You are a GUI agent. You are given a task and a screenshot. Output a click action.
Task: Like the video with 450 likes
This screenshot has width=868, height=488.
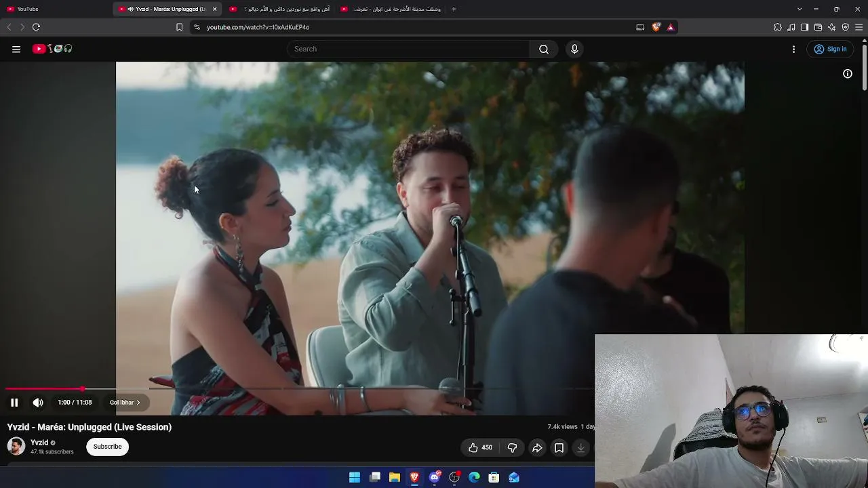[480, 447]
